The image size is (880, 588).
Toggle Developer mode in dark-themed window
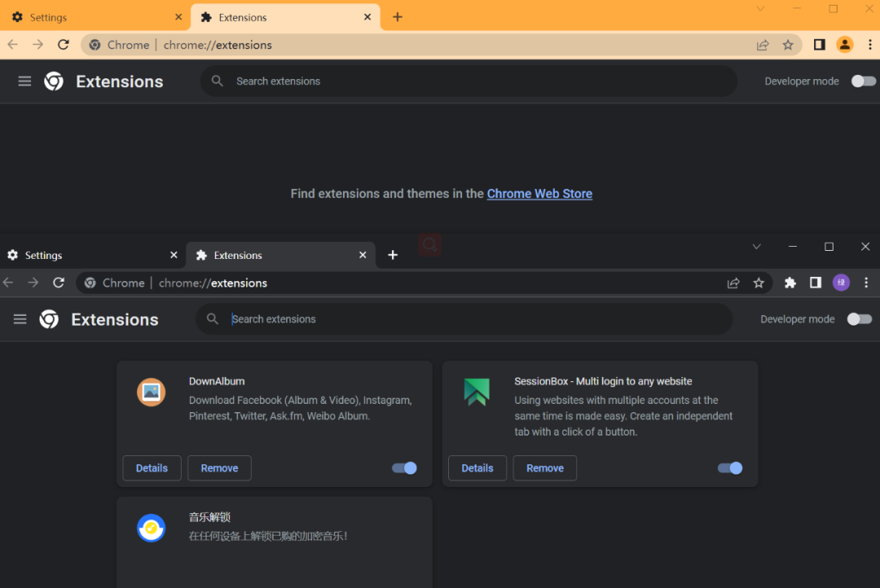[860, 319]
